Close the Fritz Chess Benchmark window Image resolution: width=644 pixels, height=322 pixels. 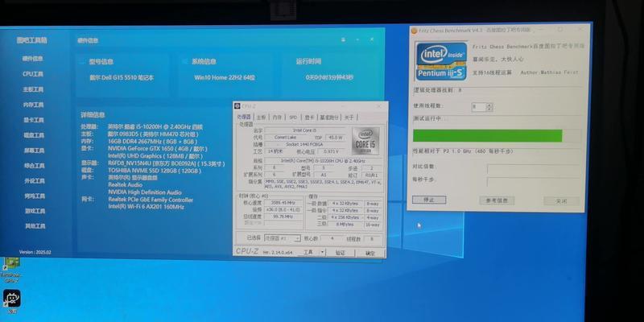pyautogui.click(x=580, y=30)
